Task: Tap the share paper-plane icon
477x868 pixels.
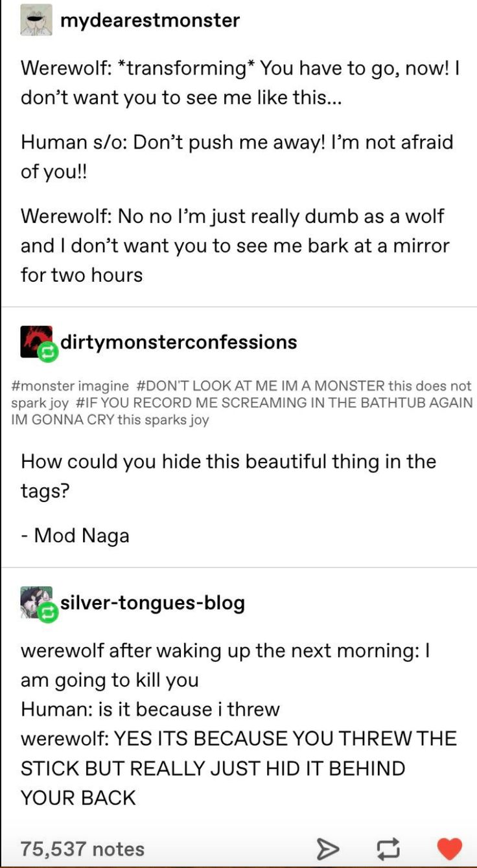Action: click(x=328, y=849)
